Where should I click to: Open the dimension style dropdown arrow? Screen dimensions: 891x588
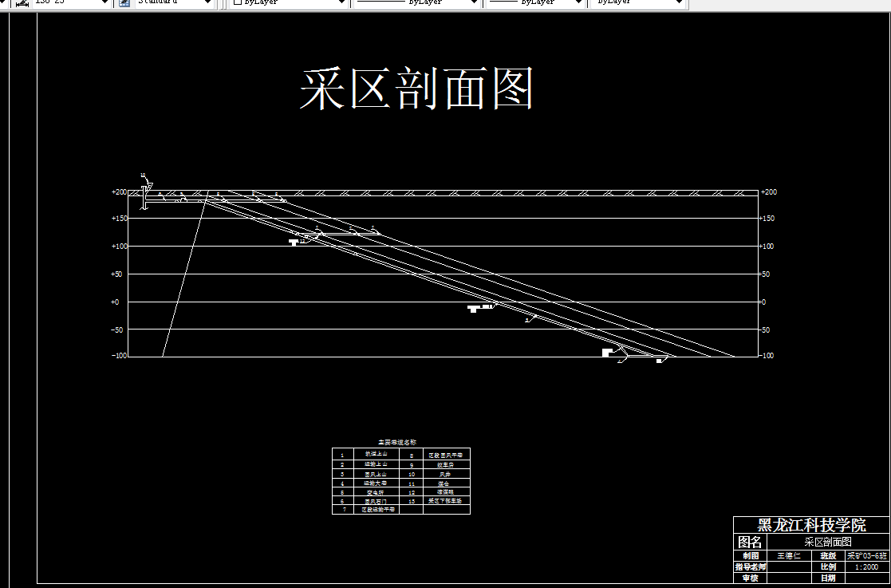104,3
